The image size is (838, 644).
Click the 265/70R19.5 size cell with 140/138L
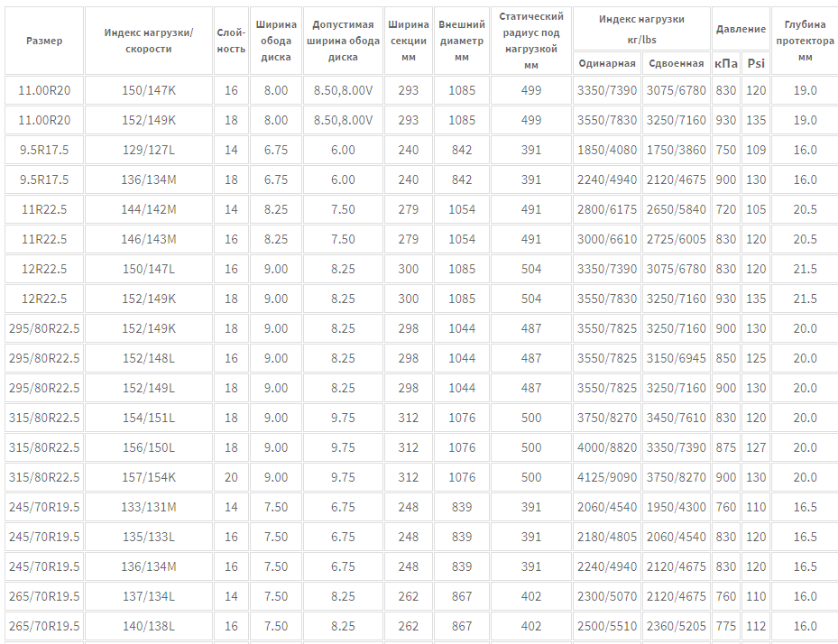[44, 626]
